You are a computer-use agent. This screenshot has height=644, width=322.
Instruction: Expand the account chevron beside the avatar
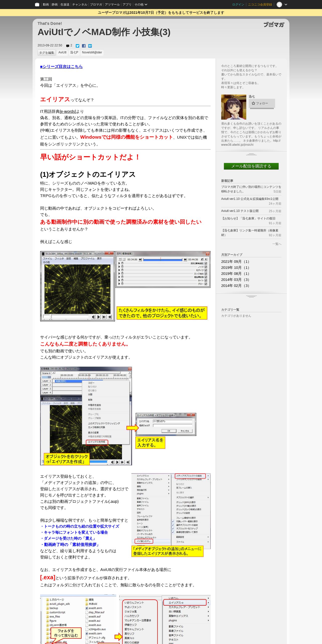pyautogui.click(x=286, y=5)
